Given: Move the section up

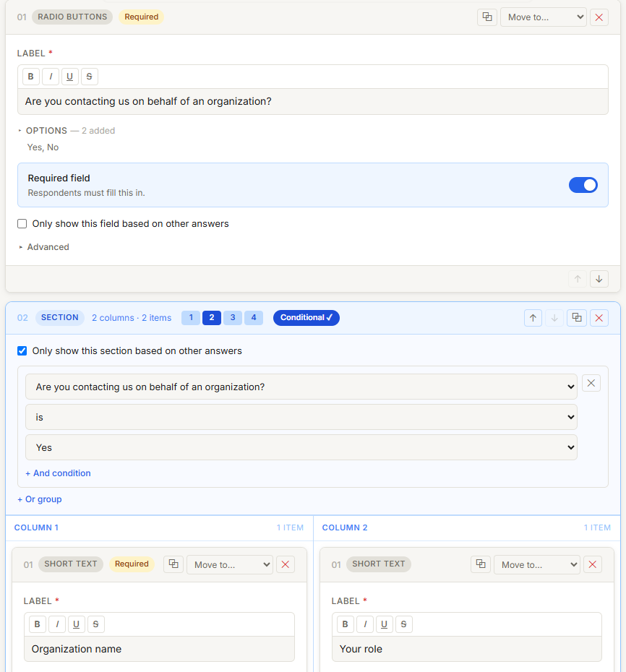Looking at the screenshot, I should [533, 318].
